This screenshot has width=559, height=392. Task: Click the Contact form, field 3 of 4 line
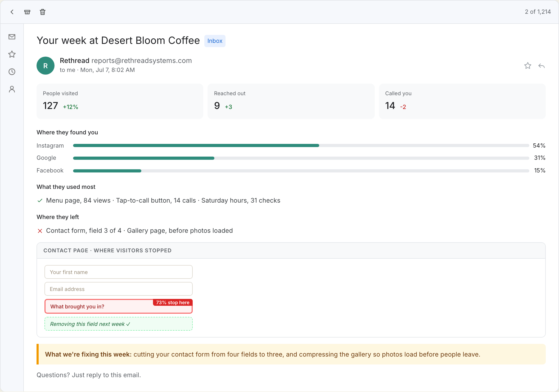(x=139, y=231)
